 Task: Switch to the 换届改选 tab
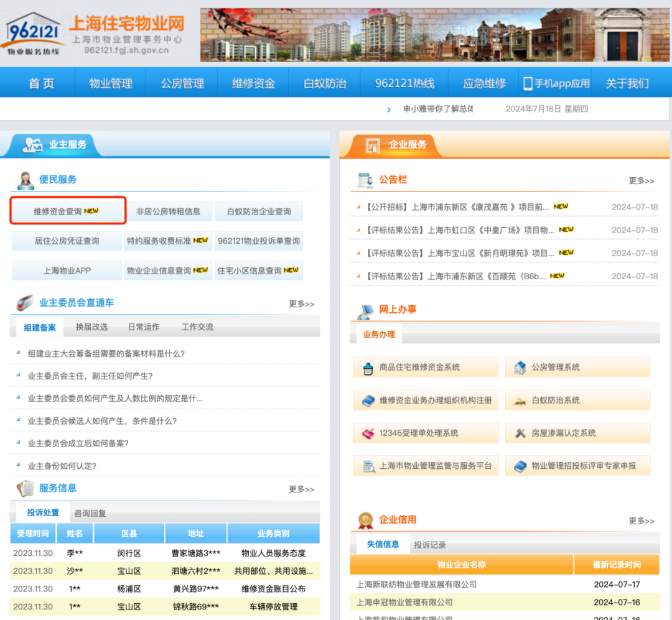91,327
